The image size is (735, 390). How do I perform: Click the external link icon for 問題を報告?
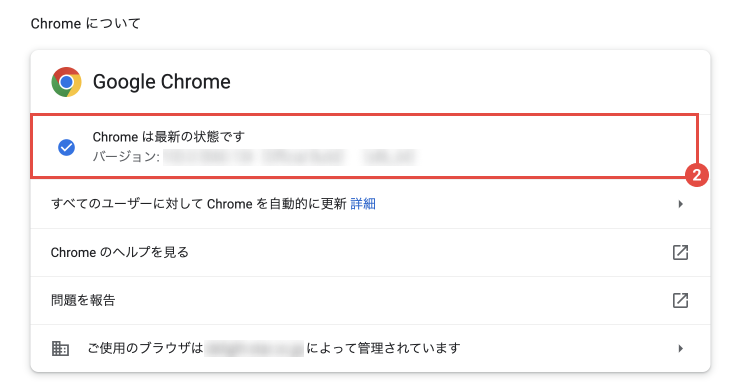click(x=680, y=300)
